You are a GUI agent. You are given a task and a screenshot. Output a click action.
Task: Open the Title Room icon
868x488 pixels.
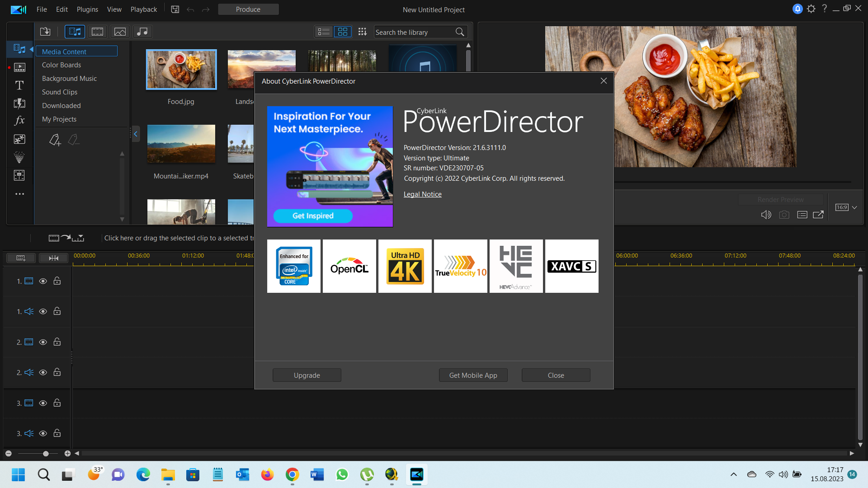pyautogui.click(x=19, y=85)
